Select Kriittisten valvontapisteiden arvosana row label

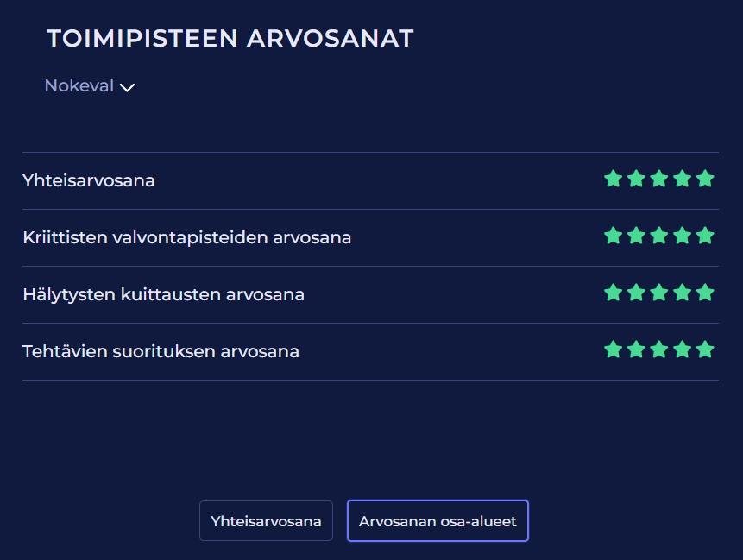(187, 237)
